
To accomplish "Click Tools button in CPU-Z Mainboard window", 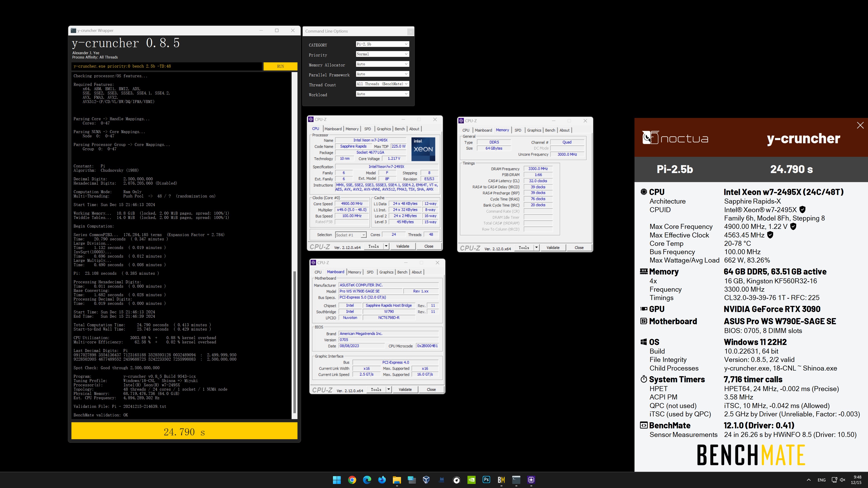I will pyautogui.click(x=376, y=389).
